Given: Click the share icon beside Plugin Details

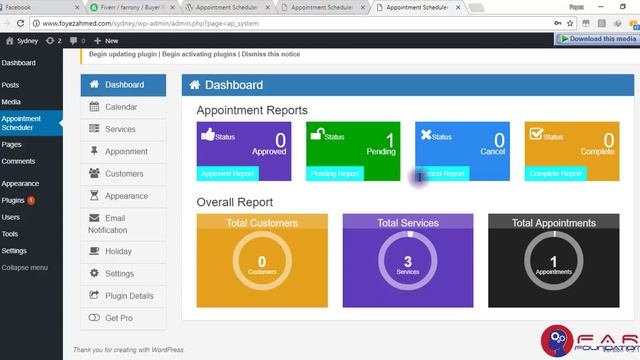Looking at the screenshot, I should point(94,295).
